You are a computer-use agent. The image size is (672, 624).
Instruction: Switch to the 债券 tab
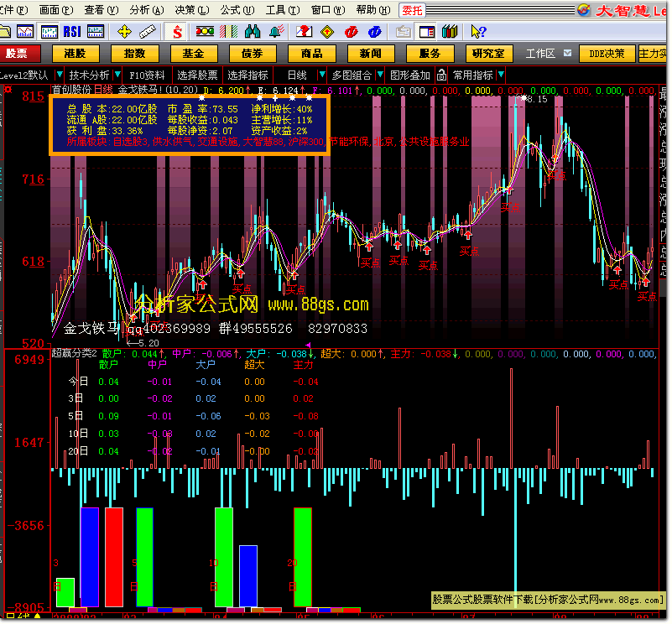coord(252,54)
